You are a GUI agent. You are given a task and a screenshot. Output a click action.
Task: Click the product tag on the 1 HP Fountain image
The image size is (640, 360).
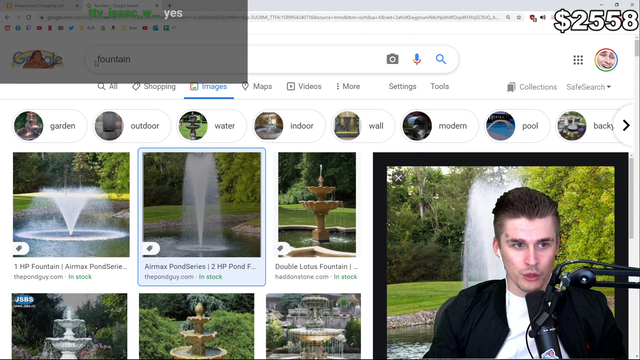coord(19,248)
